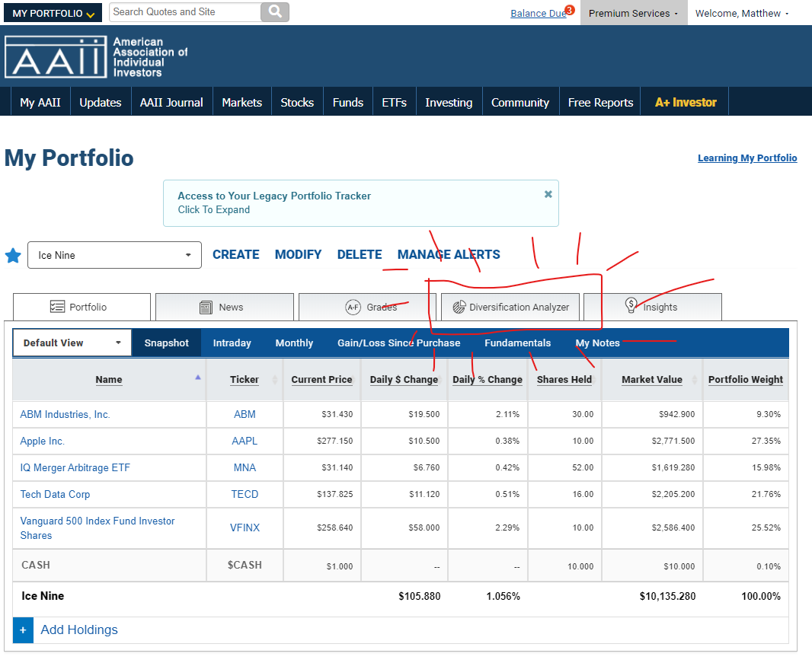Switch to the Monthly view
Image resolution: width=812 pixels, height=663 pixels.
click(x=294, y=343)
